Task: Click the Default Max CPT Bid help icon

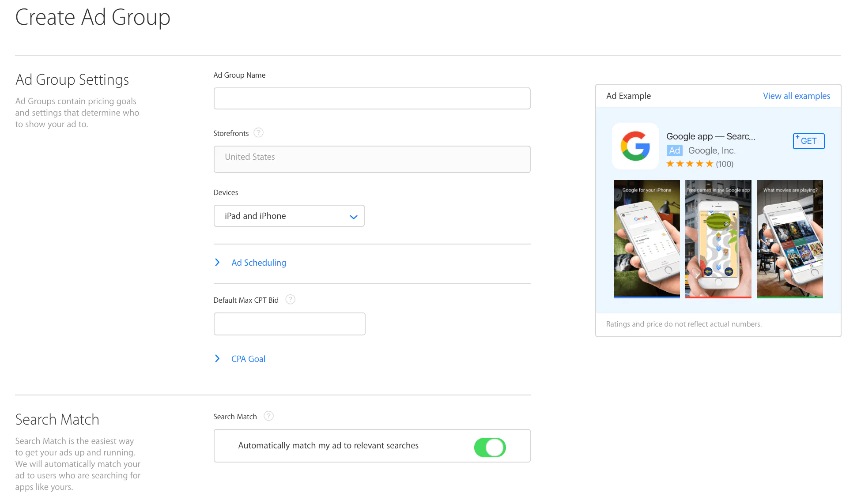Action: tap(290, 300)
